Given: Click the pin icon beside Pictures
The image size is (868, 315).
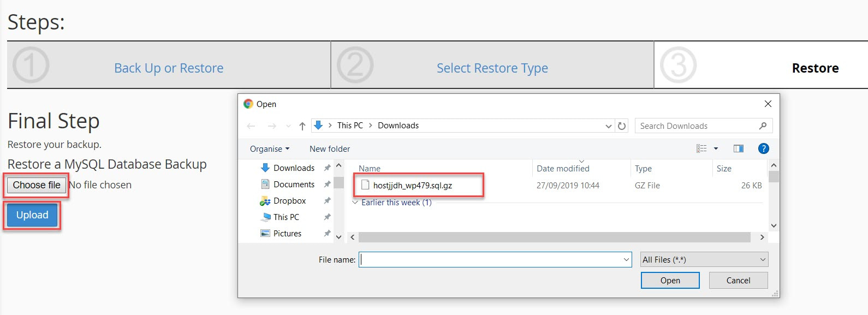Looking at the screenshot, I should 327,234.
